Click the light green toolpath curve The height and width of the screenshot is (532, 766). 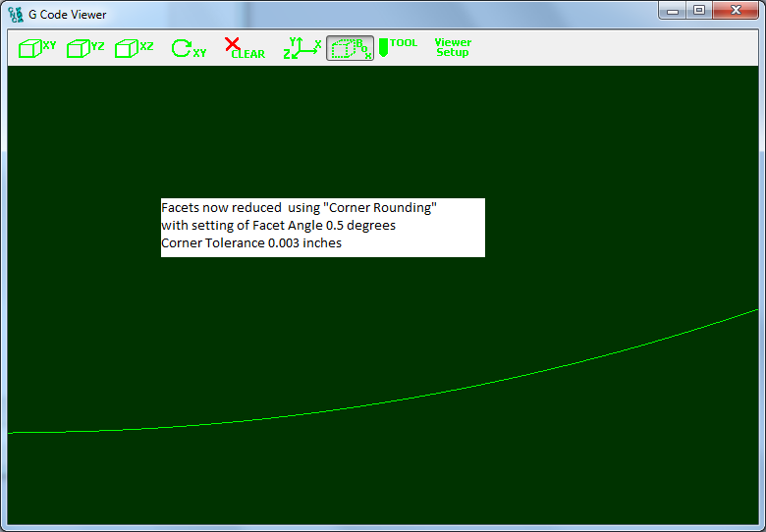pos(393,401)
